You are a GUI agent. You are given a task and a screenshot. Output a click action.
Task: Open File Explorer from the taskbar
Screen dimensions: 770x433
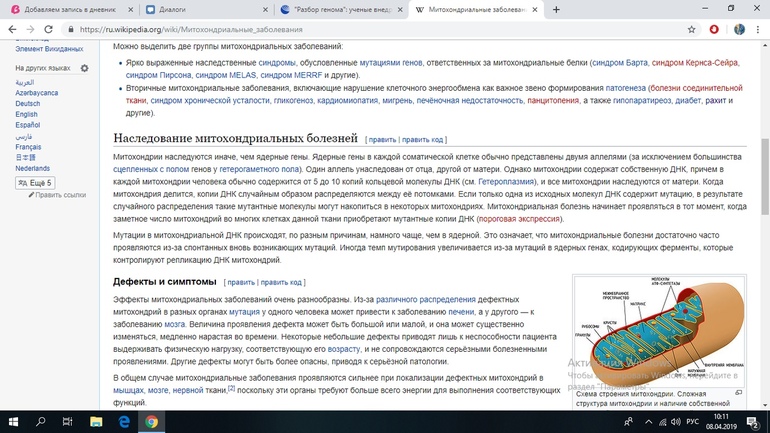click(x=96, y=421)
